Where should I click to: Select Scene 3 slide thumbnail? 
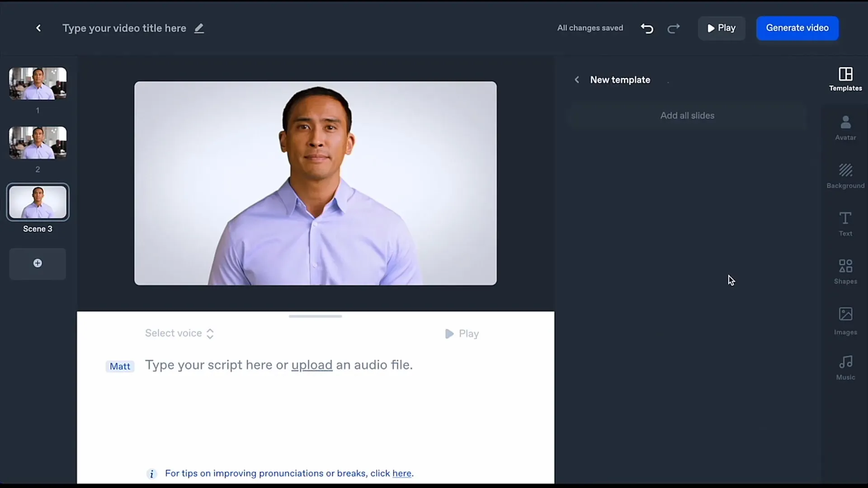click(x=38, y=202)
